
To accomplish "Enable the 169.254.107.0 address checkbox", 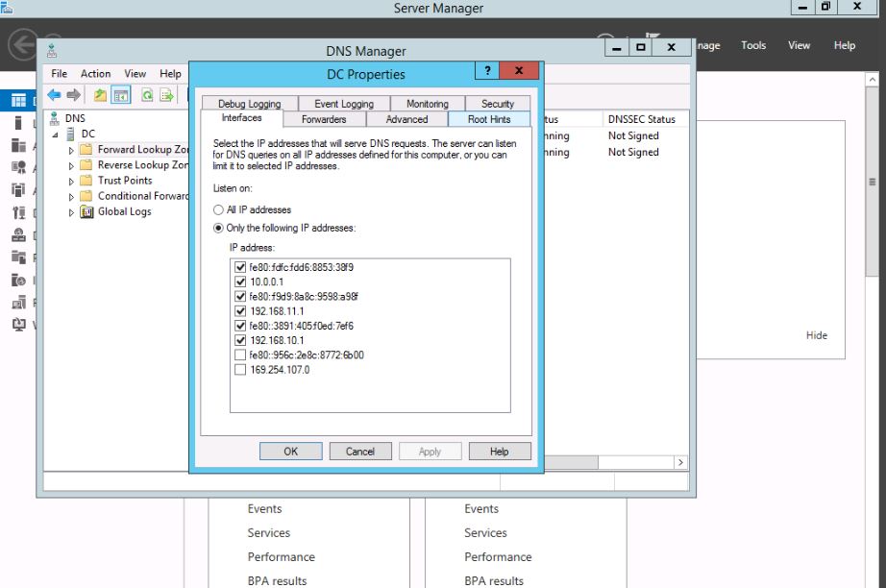I will point(239,370).
